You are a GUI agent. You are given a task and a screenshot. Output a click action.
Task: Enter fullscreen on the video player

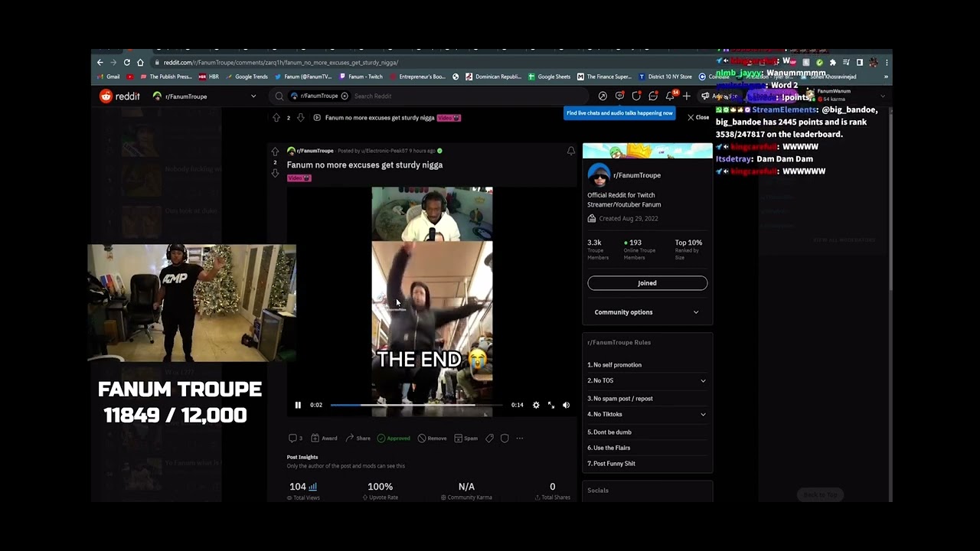pyautogui.click(x=550, y=405)
